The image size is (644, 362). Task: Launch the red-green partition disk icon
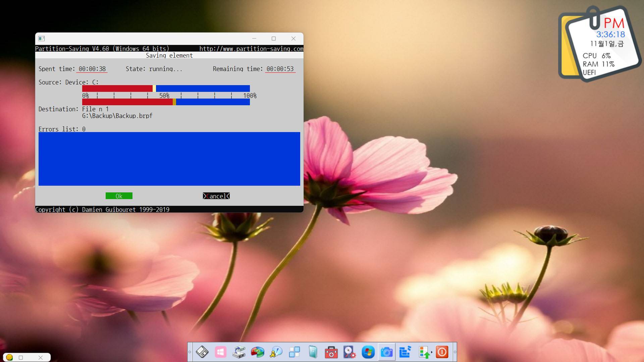(258, 352)
